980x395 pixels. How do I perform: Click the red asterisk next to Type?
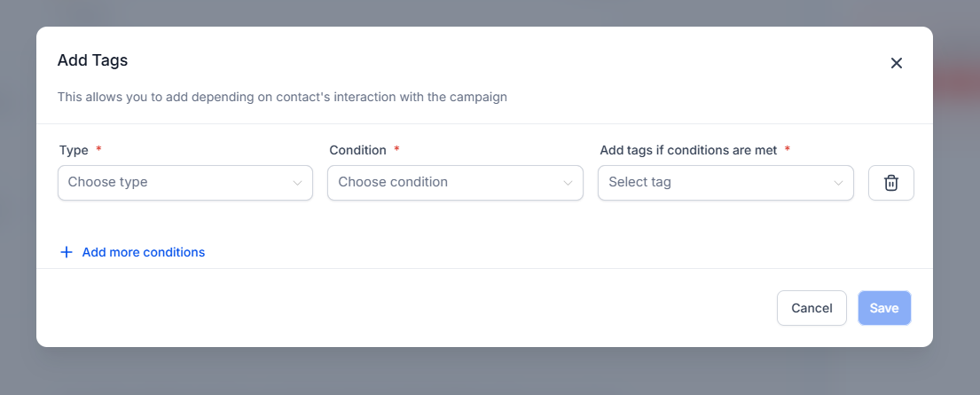(x=98, y=150)
